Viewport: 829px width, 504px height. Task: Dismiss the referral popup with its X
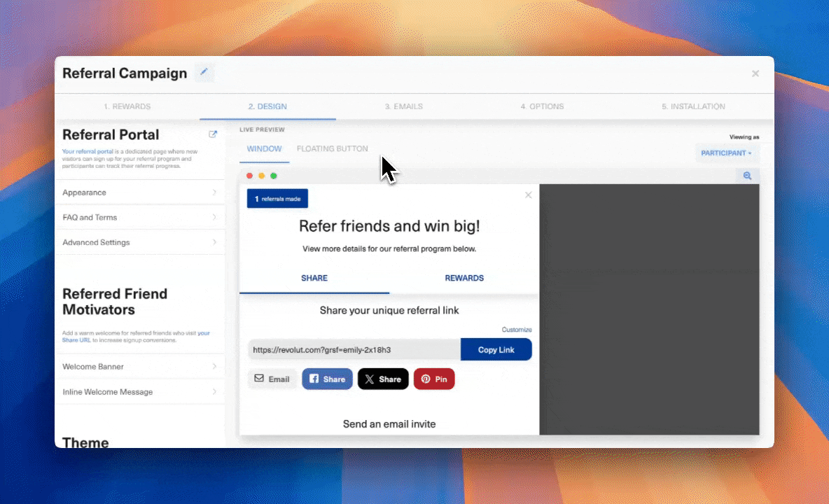click(x=529, y=195)
